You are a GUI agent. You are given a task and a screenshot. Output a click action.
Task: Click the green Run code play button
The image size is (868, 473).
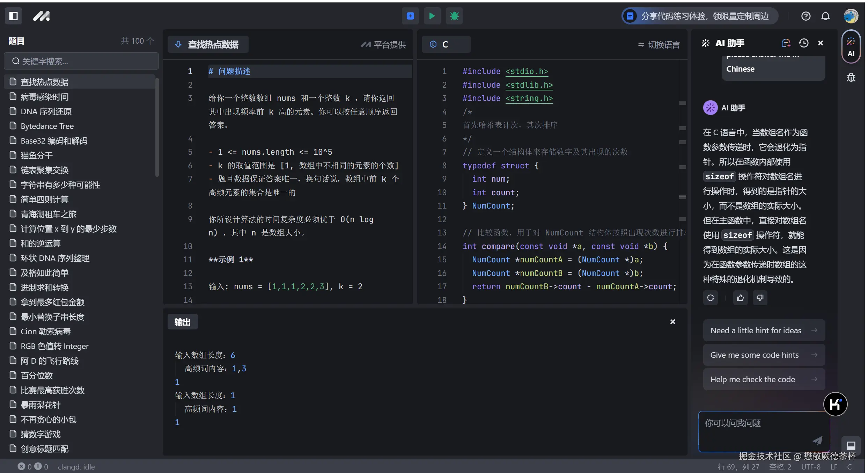click(x=432, y=16)
